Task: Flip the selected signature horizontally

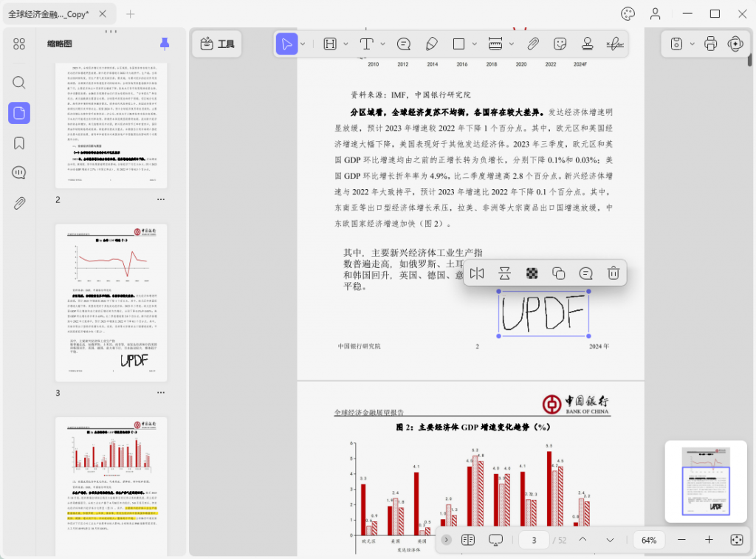Action: click(477, 274)
